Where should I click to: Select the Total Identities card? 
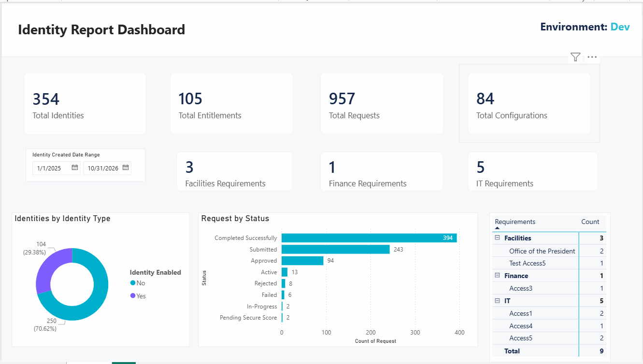click(85, 103)
